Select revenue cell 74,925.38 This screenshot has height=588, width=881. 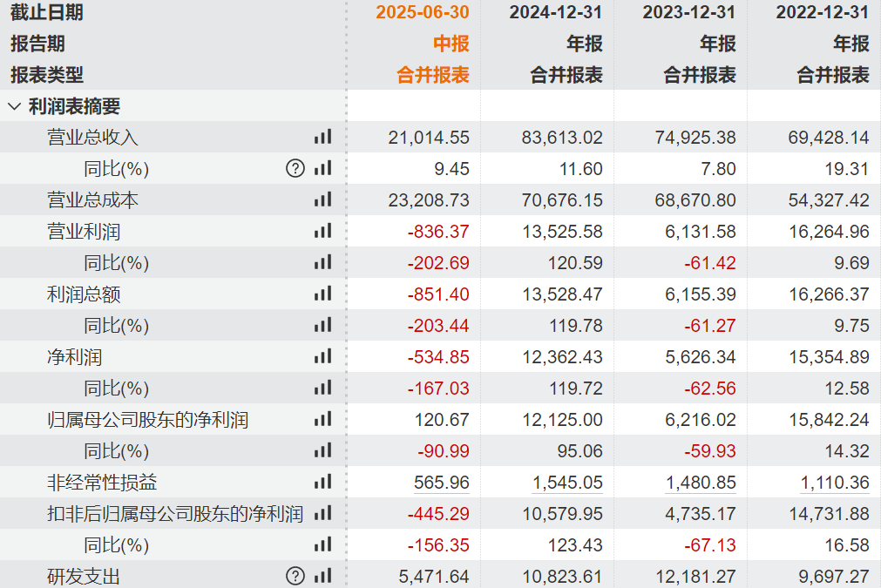click(x=695, y=138)
